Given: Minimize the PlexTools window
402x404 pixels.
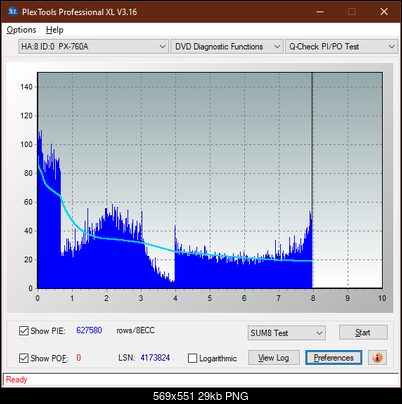Looking at the screenshot, I should pos(320,12).
